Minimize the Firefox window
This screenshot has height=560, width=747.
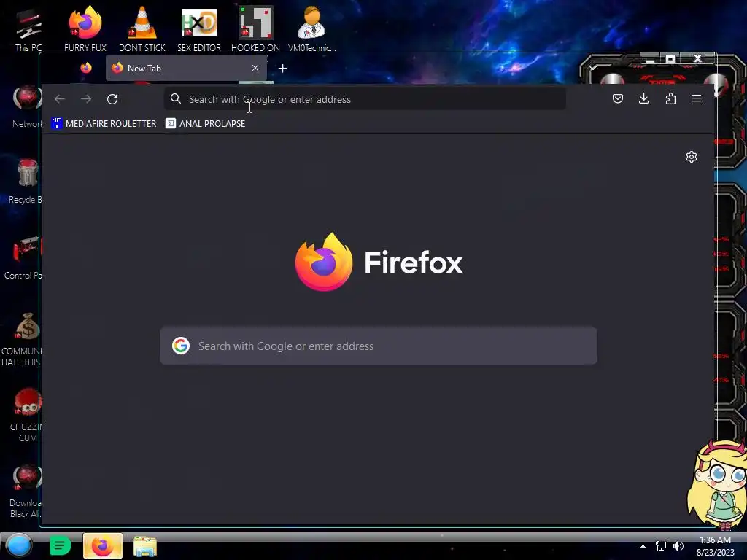pyautogui.click(x=650, y=59)
